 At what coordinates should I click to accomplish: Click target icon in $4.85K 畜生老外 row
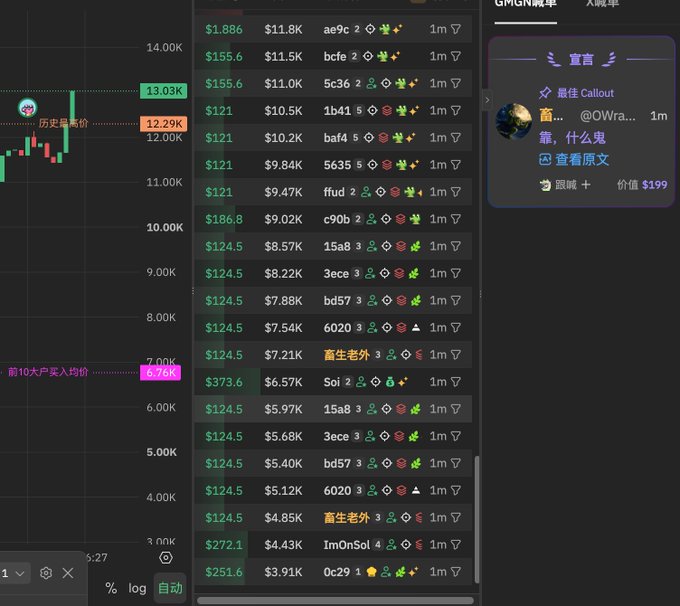tap(405, 518)
